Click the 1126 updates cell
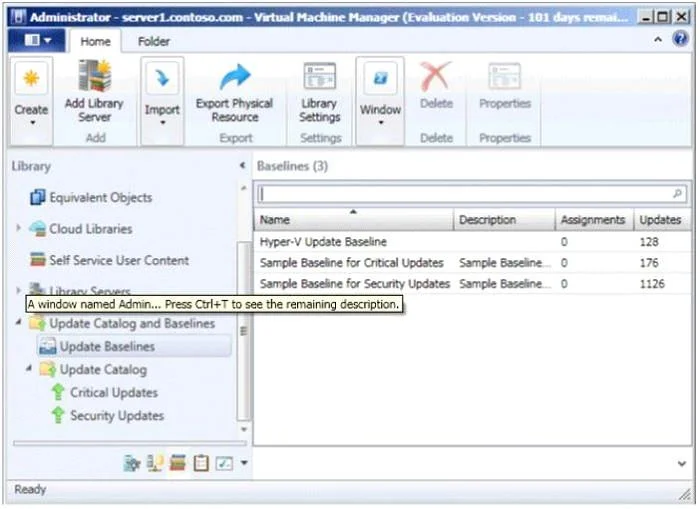This screenshot has height=509, width=700. coord(652,284)
